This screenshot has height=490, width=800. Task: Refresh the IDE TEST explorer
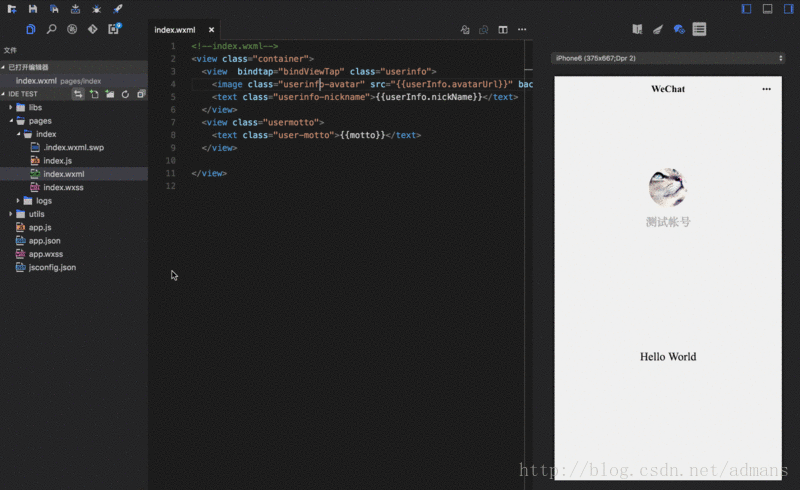tap(126, 94)
